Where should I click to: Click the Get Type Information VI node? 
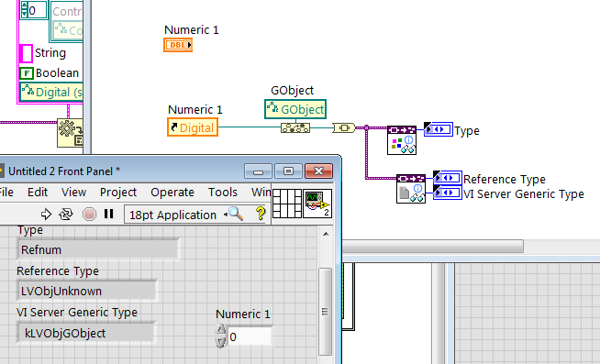(402, 140)
